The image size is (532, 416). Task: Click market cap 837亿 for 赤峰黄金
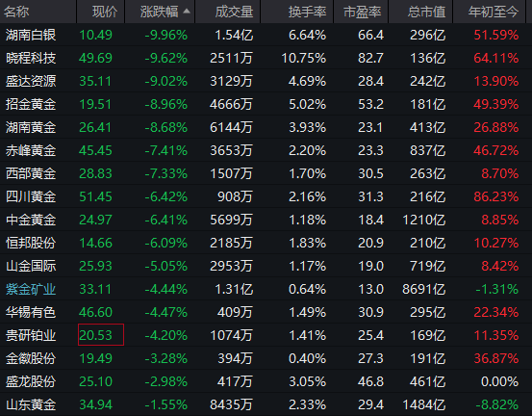(427, 150)
